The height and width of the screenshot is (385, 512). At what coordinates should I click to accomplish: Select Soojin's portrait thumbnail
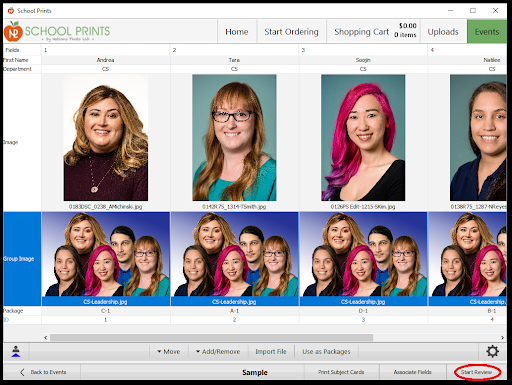click(363, 138)
